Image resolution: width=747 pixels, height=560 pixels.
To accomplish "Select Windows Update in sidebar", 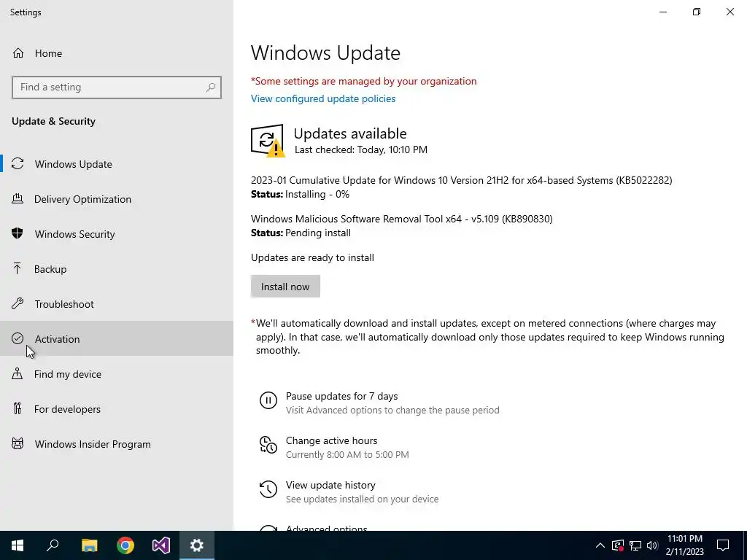I will 117,164.
